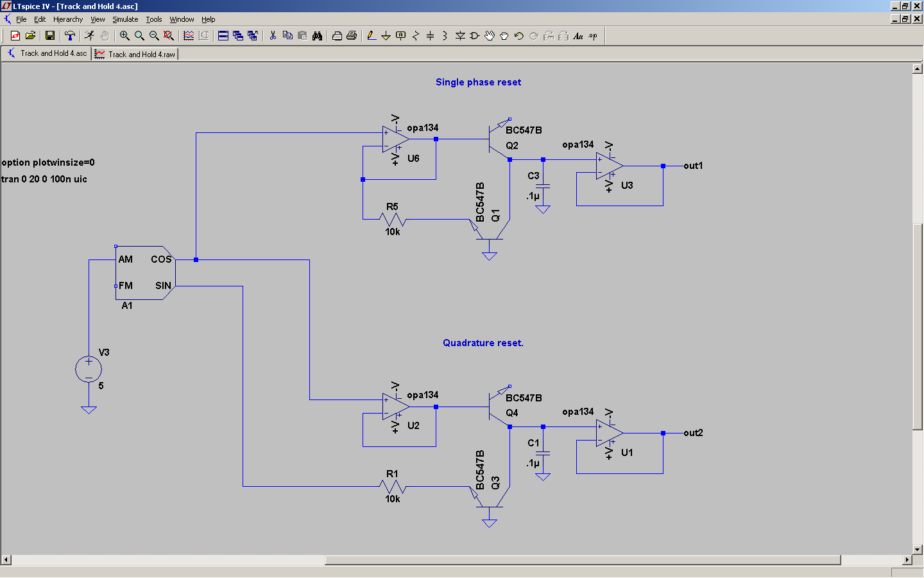Select the Label Net tool
This screenshot has height=578, width=924.
coord(400,36)
